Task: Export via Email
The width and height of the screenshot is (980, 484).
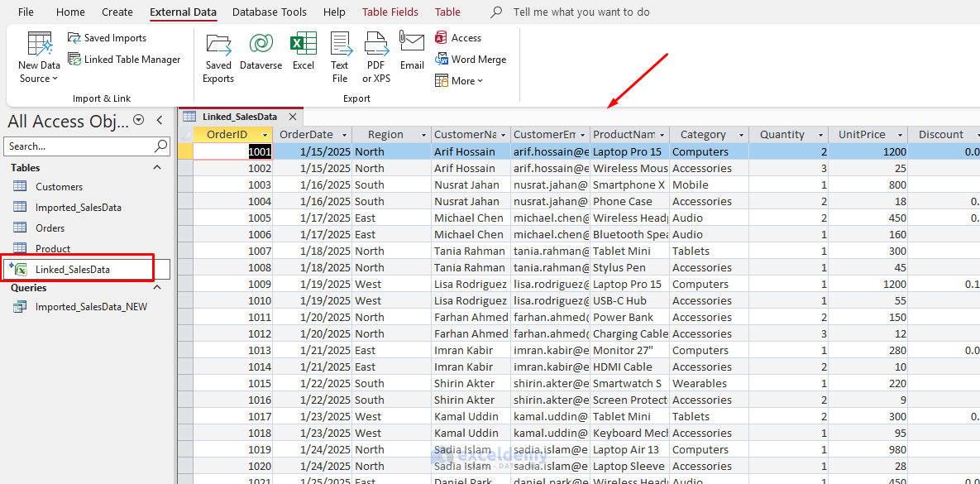Action: click(x=412, y=51)
